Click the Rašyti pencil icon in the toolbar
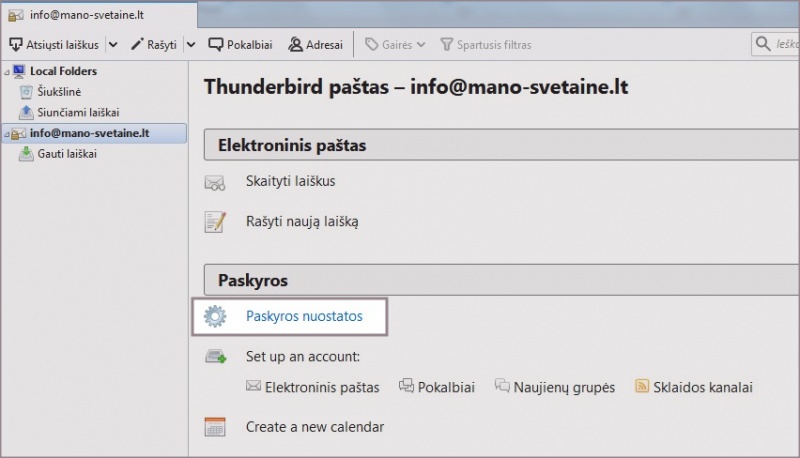This screenshot has width=800, height=458. [x=137, y=44]
